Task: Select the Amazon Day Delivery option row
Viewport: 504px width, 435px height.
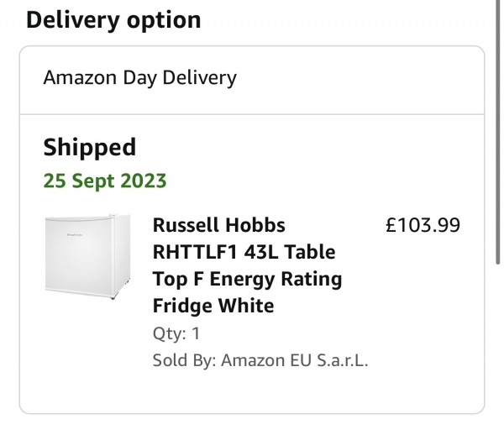Action: click(252, 80)
